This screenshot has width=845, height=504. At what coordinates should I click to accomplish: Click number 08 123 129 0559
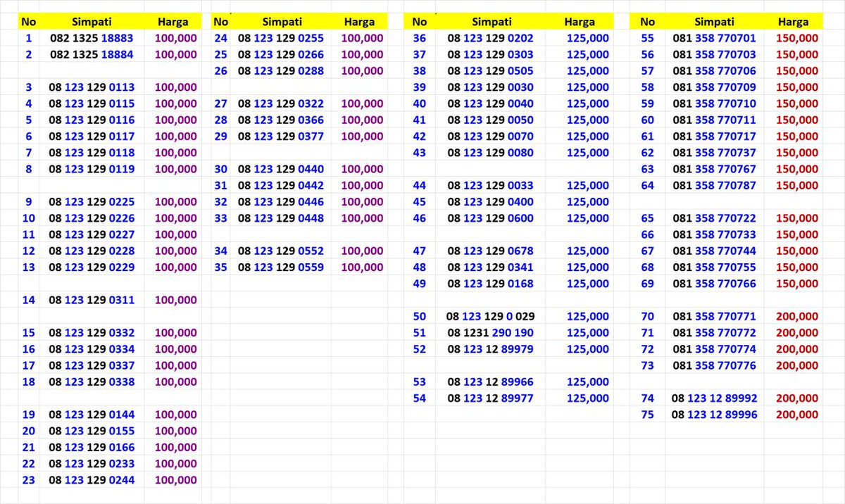[x=281, y=267]
